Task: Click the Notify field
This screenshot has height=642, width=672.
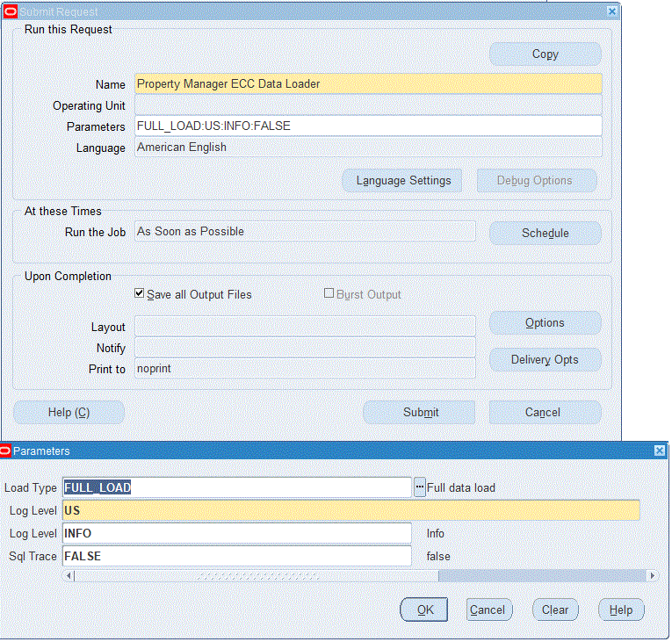Action: tap(305, 348)
